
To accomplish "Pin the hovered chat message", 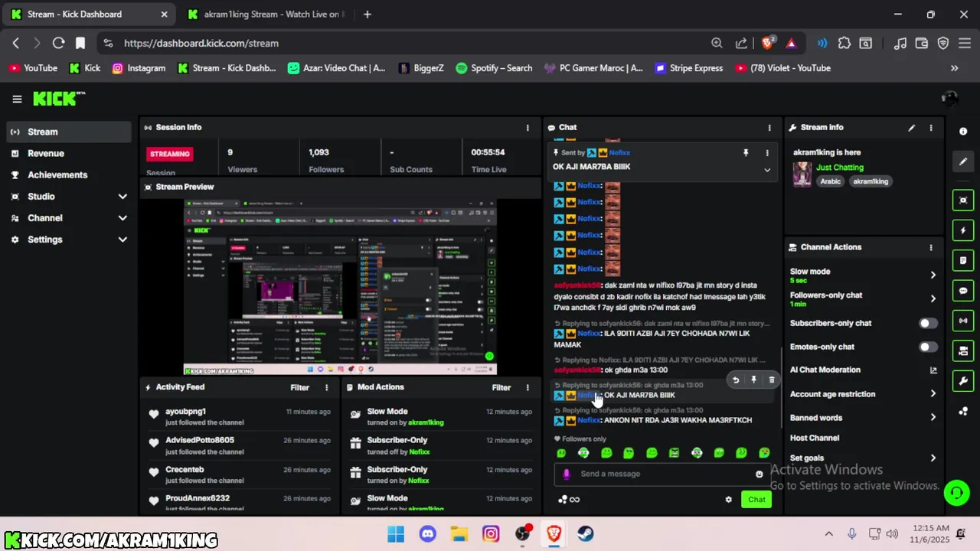I will (753, 380).
